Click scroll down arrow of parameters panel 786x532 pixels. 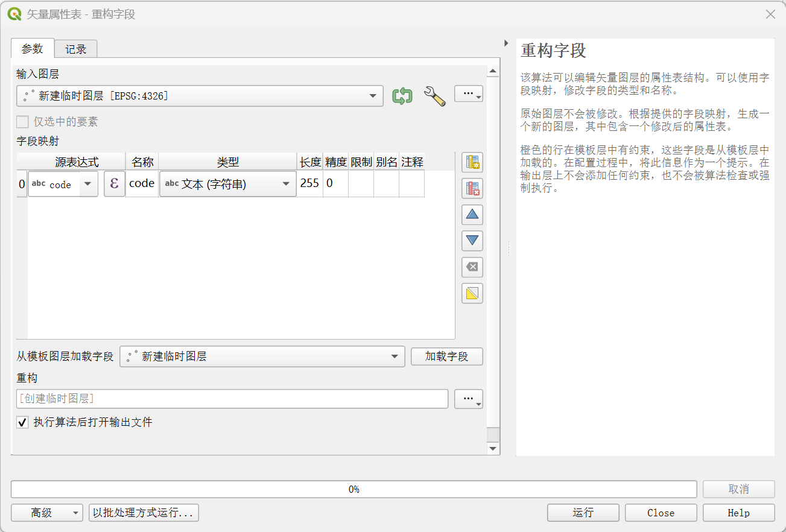[493, 449]
